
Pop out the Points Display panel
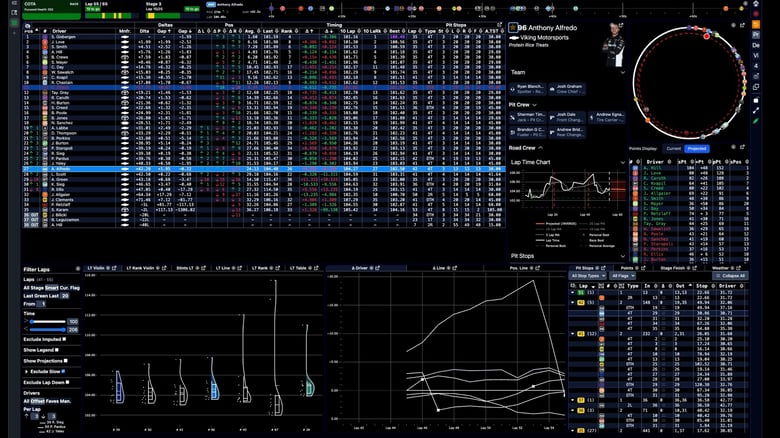point(742,147)
